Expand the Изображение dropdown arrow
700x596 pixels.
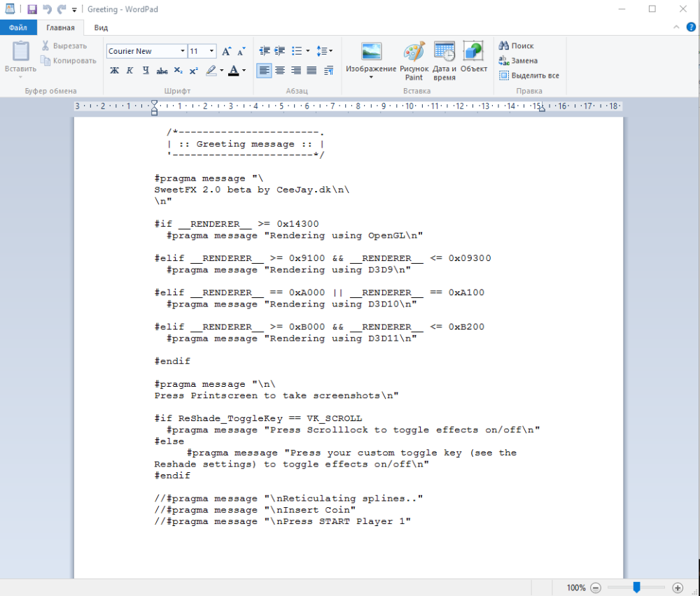[371, 77]
